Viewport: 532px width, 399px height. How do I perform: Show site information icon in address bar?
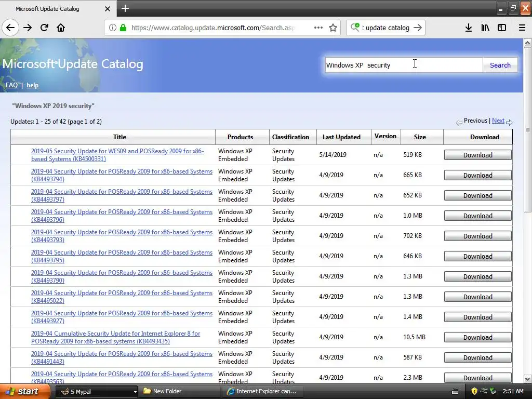pyautogui.click(x=113, y=28)
